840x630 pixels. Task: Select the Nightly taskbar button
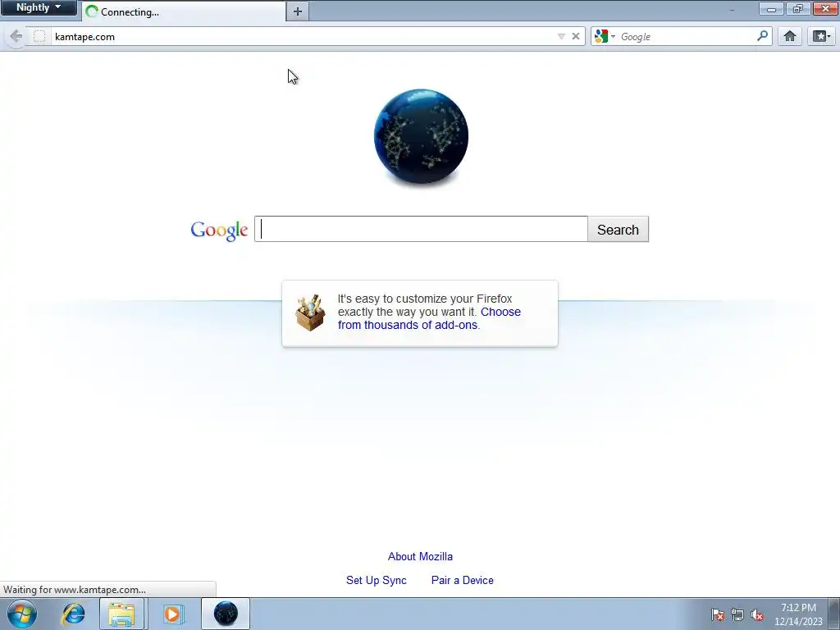(x=226, y=614)
